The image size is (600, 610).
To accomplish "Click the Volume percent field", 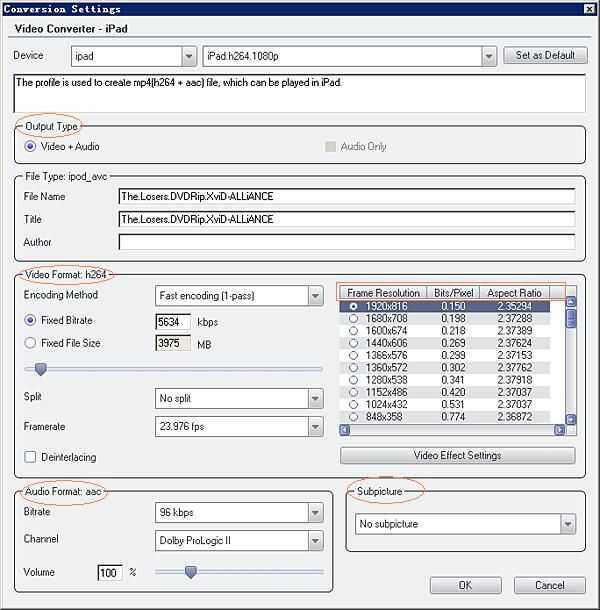I will pyautogui.click(x=109, y=573).
